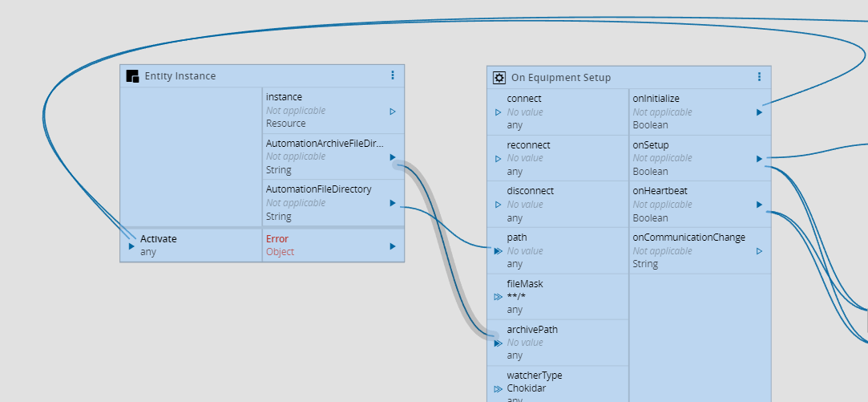
Task: Click the Resource type text under instance
Action: [285, 123]
